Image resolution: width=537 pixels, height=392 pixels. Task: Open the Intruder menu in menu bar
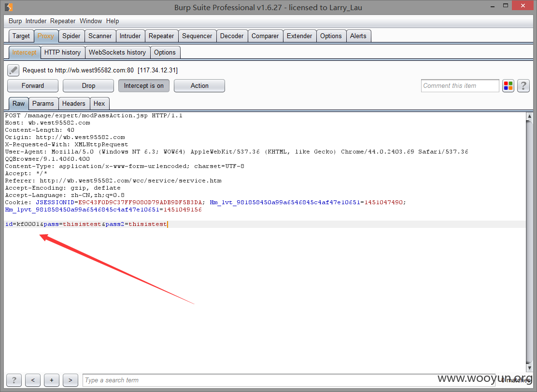click(36, 21)
